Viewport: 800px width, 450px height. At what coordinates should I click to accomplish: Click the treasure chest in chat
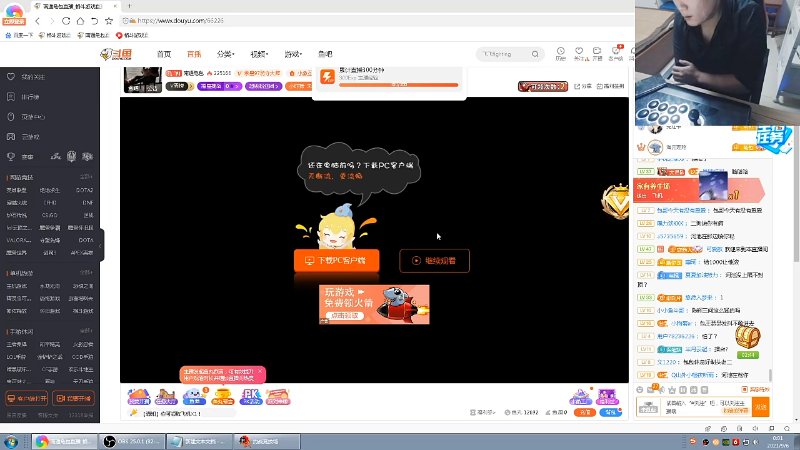click(x=747, y=338)
